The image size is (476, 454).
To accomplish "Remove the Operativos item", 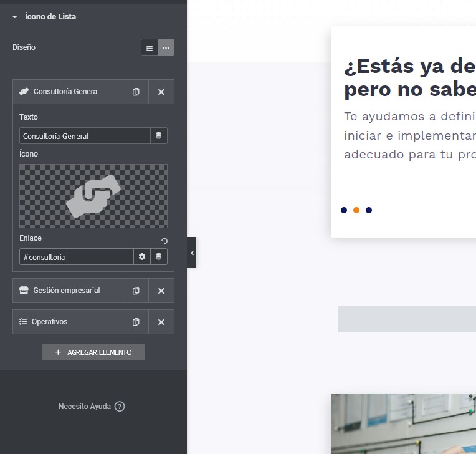I will point(161,322).
